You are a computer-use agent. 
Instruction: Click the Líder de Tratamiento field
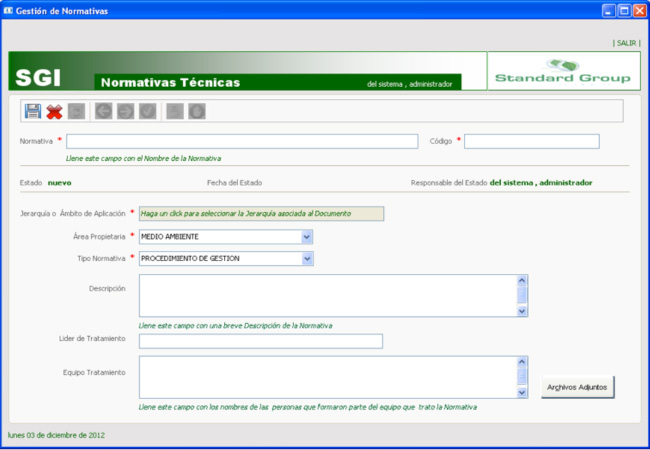point(260,341)
